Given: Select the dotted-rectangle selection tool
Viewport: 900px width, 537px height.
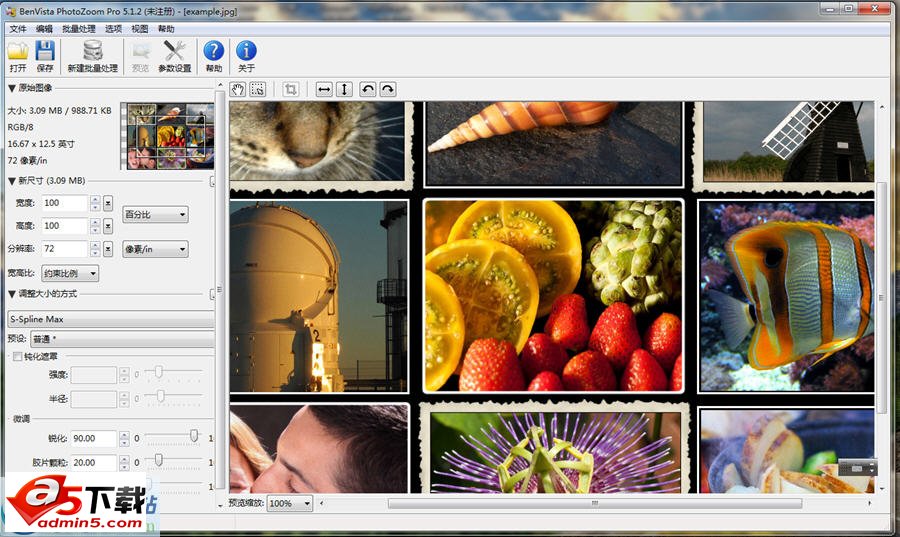Looking at the screenshot, I should (x=258, y=89).
